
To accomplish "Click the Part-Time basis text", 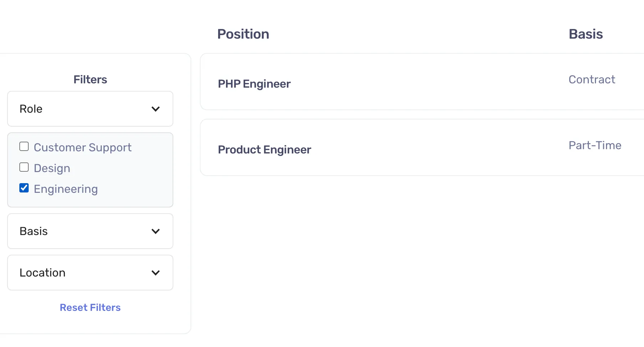I will [595, 145].
